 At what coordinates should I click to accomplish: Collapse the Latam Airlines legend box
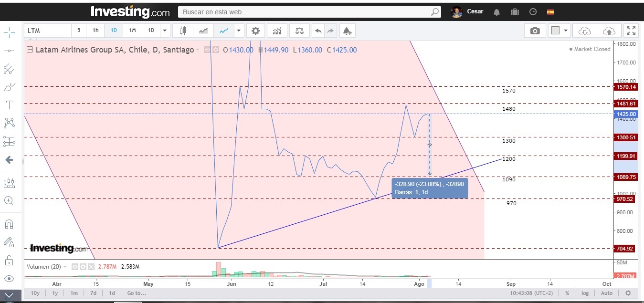[x=30, y=50]
